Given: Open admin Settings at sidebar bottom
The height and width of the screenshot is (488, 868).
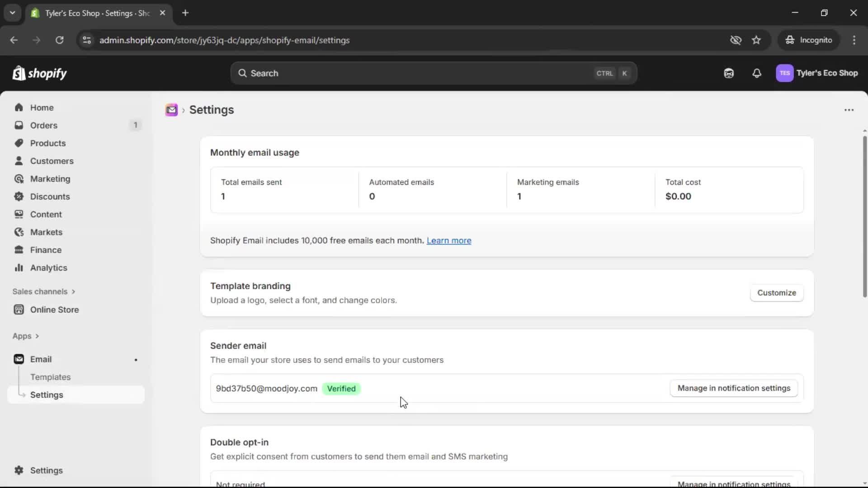Looking at the screenshot, I should 46,470.
